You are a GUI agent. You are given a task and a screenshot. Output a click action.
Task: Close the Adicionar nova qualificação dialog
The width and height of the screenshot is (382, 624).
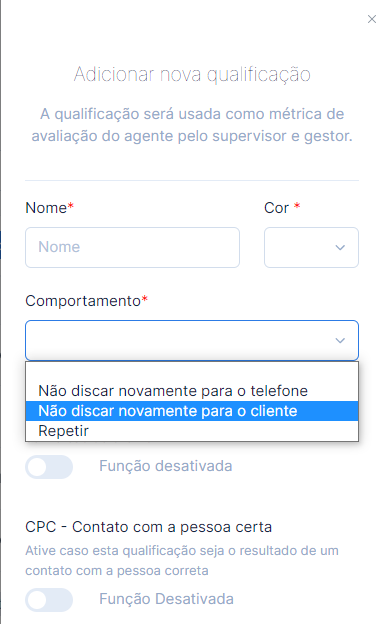(372, 19)
